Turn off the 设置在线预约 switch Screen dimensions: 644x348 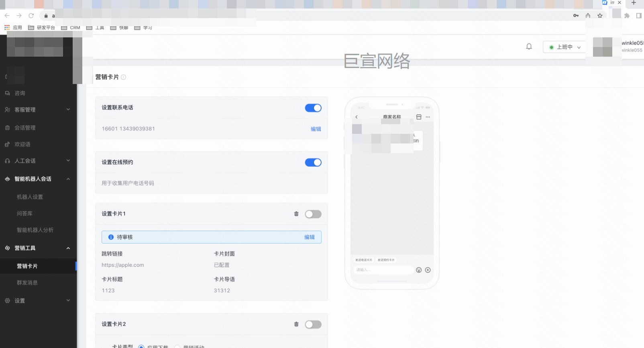(x=313, y=163)
